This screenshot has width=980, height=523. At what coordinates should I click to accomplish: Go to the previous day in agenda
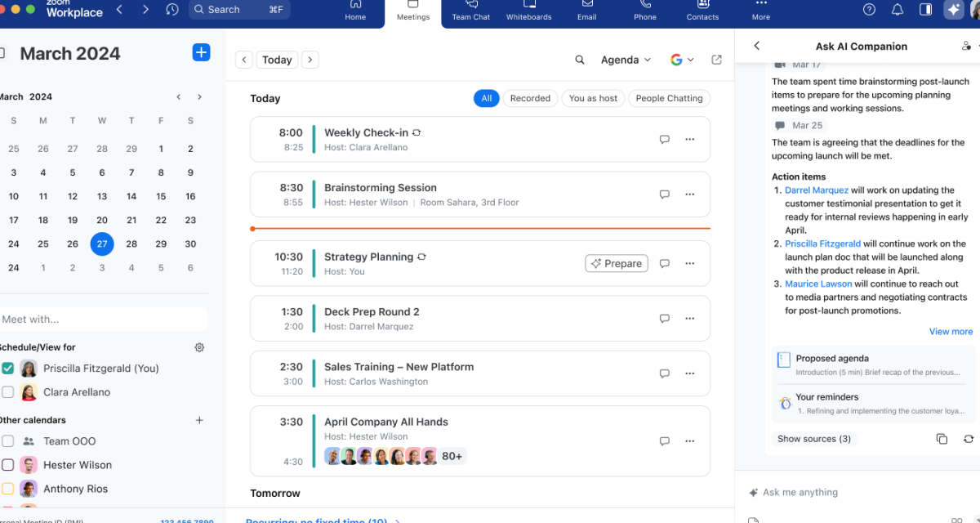pyautogui.click(x=243, y=60)
